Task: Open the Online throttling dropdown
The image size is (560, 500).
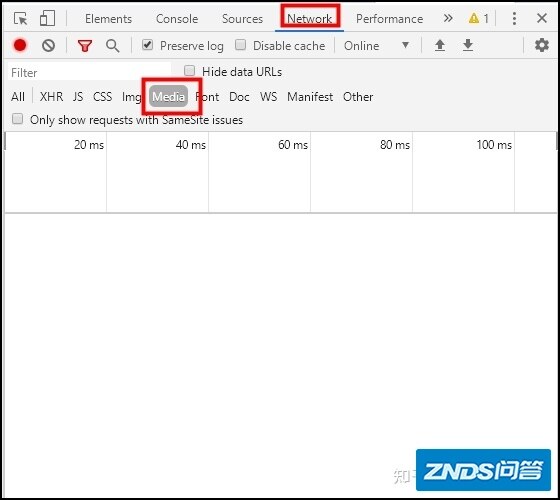Action: coord(376,46)
